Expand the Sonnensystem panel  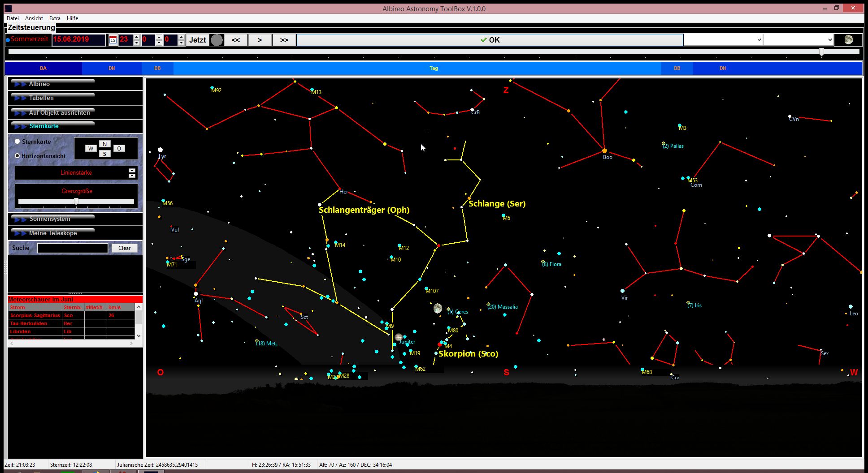(50, 219)
